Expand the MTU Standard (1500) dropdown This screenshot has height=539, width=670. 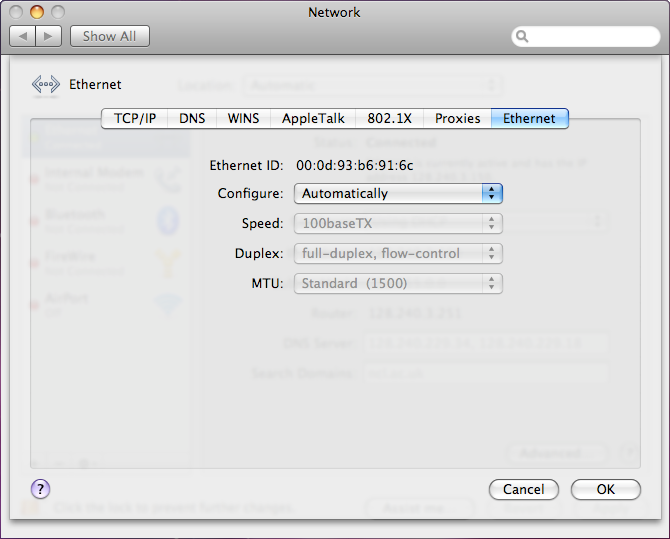click(397, 283)
